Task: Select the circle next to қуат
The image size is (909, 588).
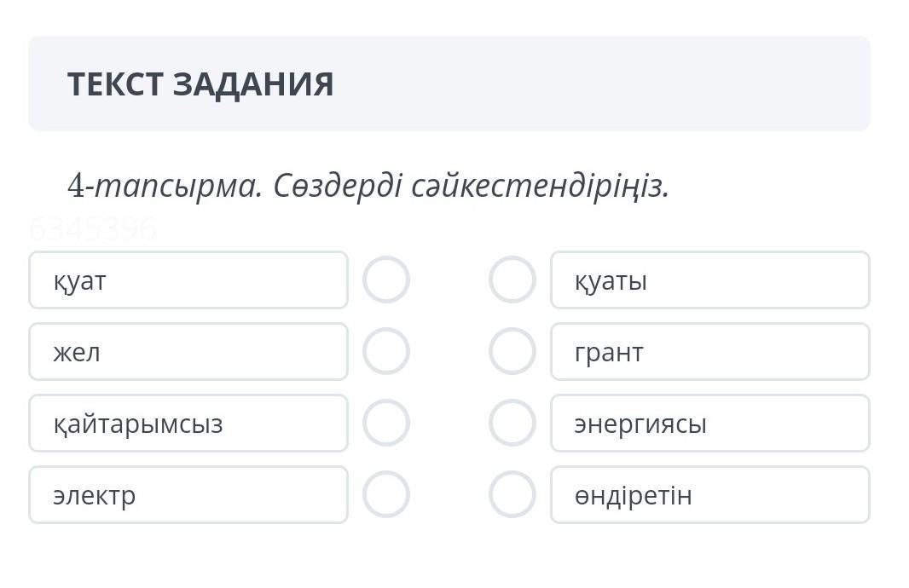Action: pos(386,280)
